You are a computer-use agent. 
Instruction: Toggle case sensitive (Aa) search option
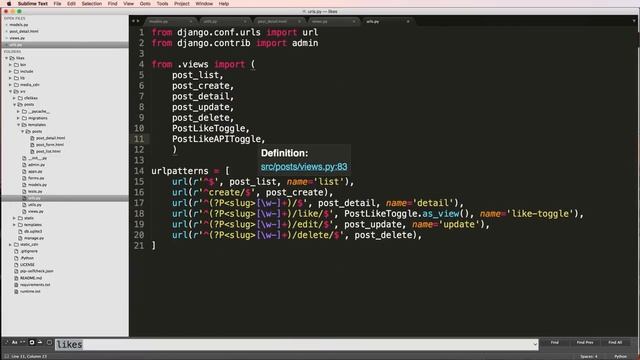(x=14, y=342)
